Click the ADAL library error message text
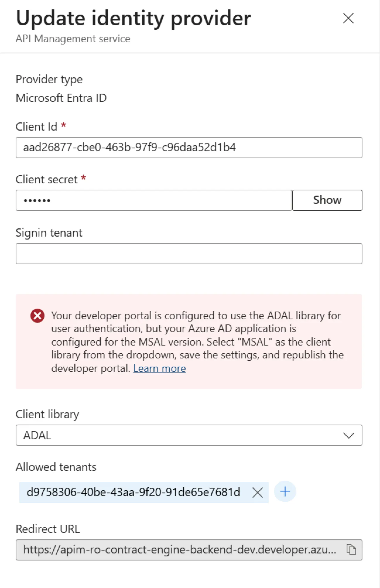380x588 pixels. click(196, 341)
